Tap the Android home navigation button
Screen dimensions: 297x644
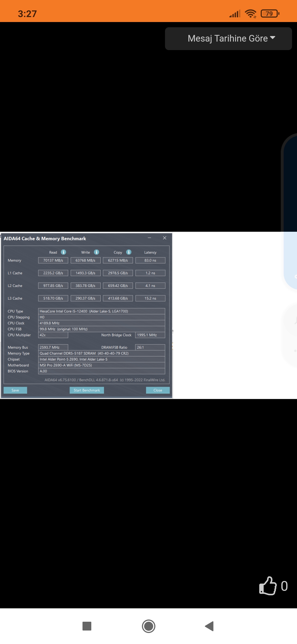click(148, 626)
